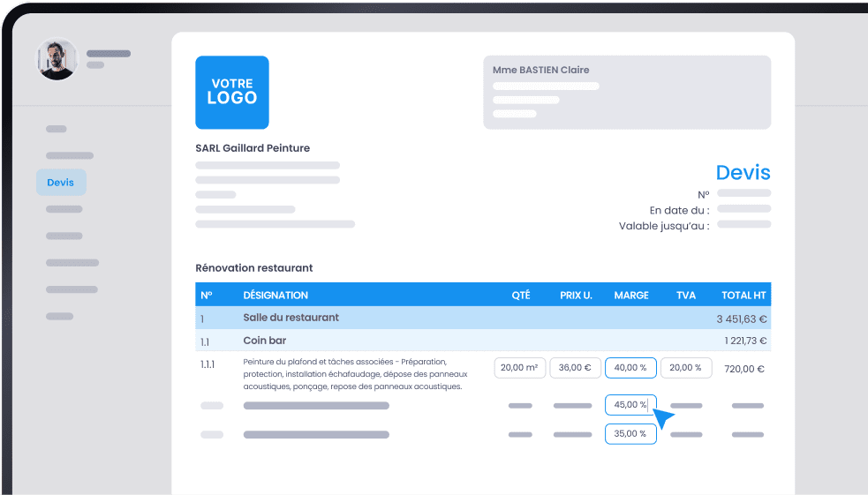Click the MARGE column header
868x495 pixels.
[631, 296]
